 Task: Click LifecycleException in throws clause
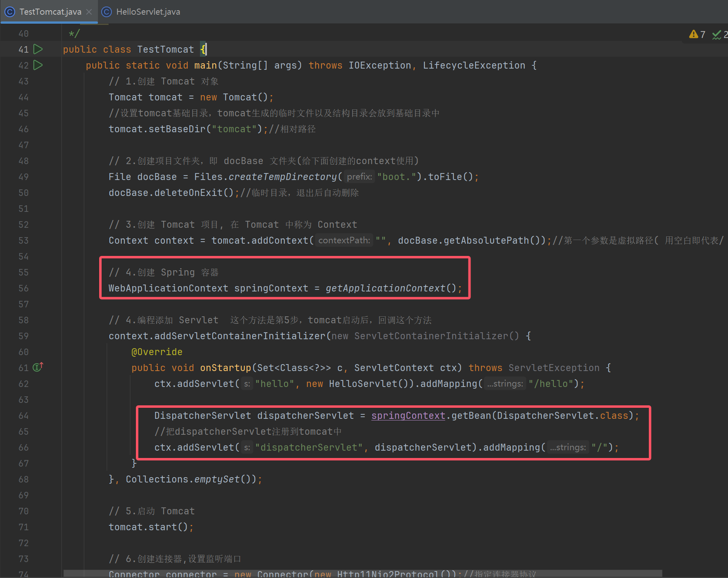coord(474,65)
